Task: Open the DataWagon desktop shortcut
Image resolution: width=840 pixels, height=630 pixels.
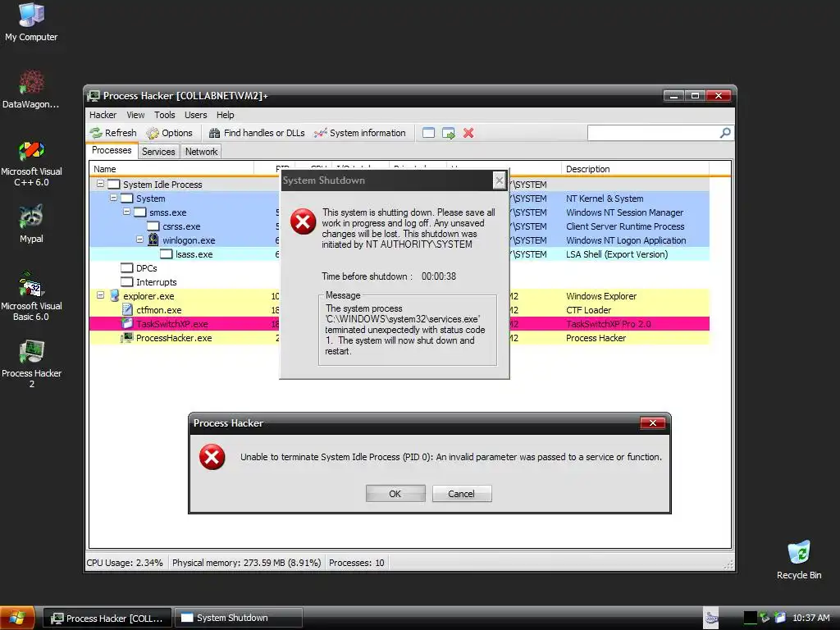Action: click(31, 89)
